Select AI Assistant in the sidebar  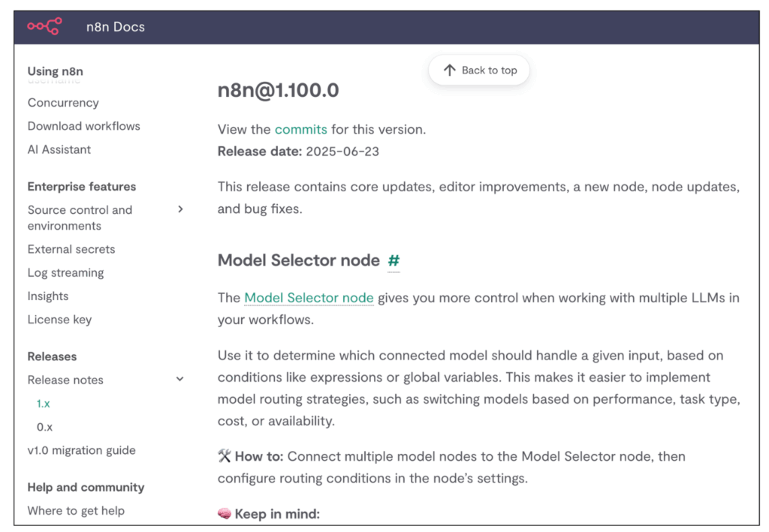[x=59, y=149]
